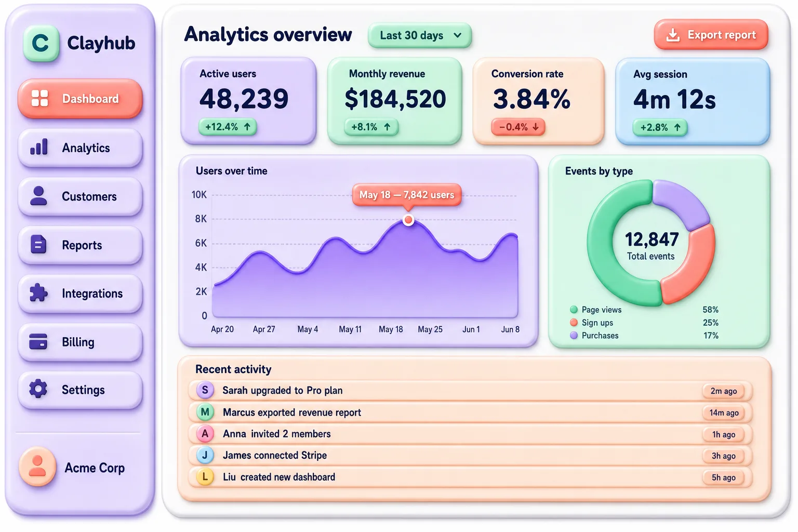Image resolution: width=798 pixels, height=532 pixels.
Task: Open the Customers menu item
Action: click(80, 196)
